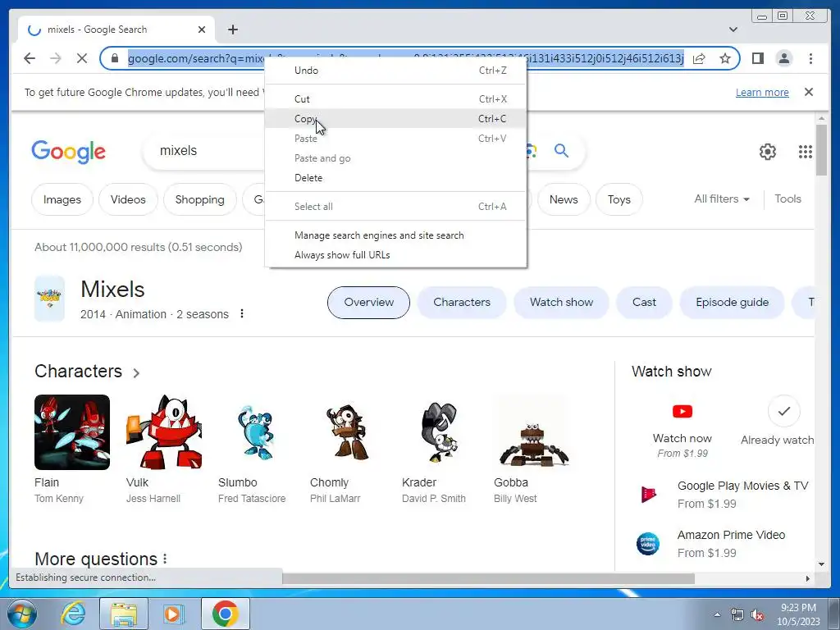Open Google Play Movies & TV
The image size is (840, 630).
[x=725, y=495]
